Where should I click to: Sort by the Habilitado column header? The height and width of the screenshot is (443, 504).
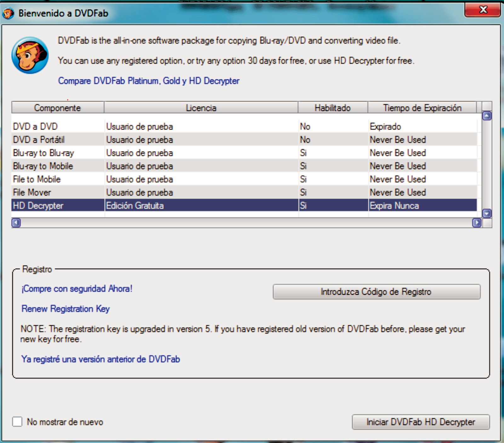pyautogui.click(x=333, y=108)
